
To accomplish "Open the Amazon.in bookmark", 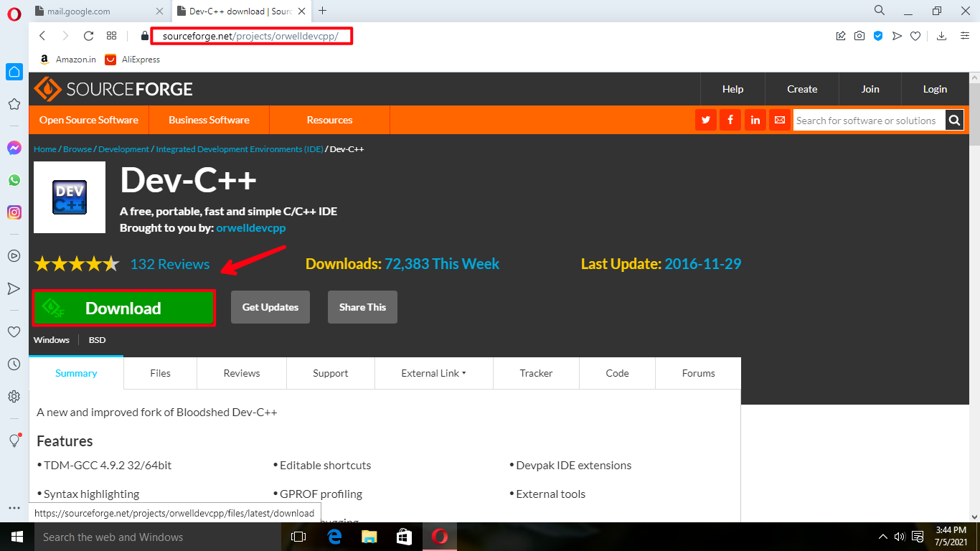I will pyautogui.click(x=67, y=60).
